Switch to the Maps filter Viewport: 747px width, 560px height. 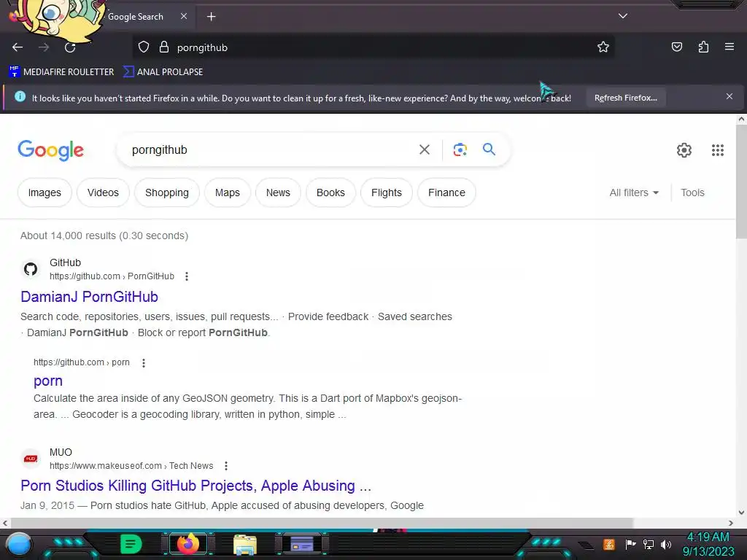(x=228, y=192)
